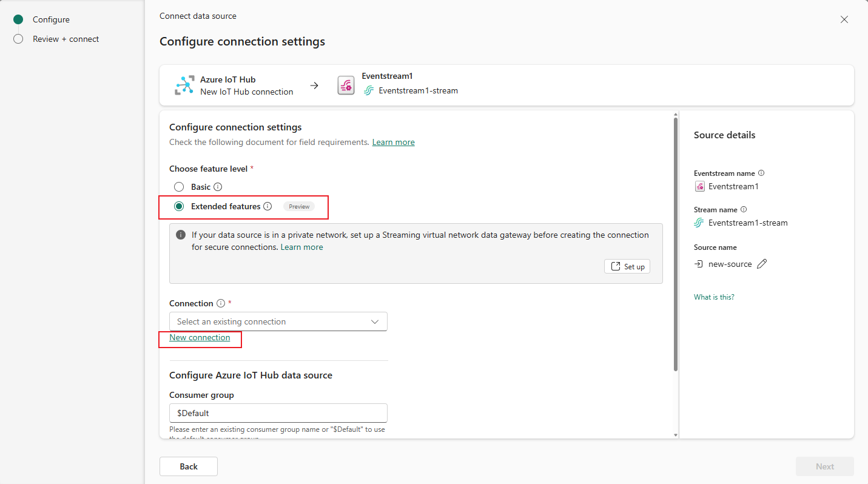Click the Eventstream1 icon in header card
This screenshot has height=484, width=868.
coord(346,86)
